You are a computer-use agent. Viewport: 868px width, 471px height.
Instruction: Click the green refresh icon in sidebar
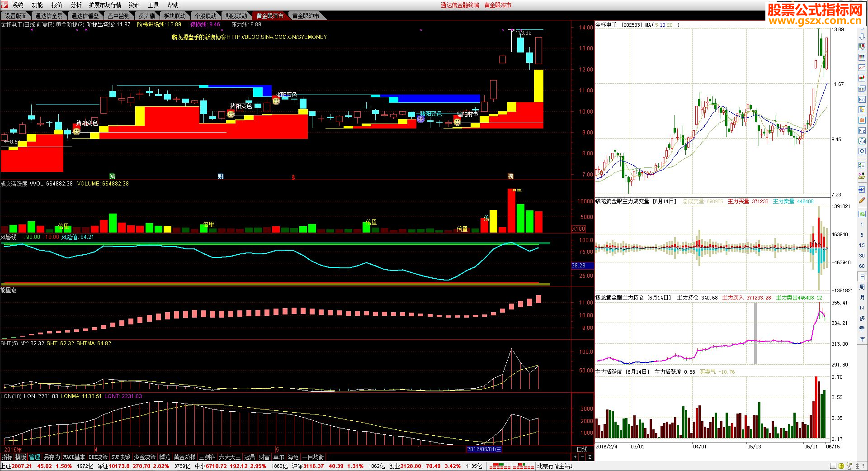862,214
